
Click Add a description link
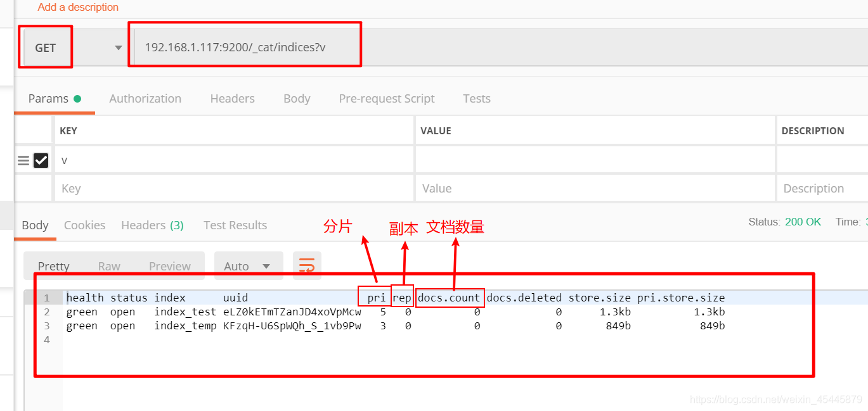pyautogui.click(x=78, y=8)
